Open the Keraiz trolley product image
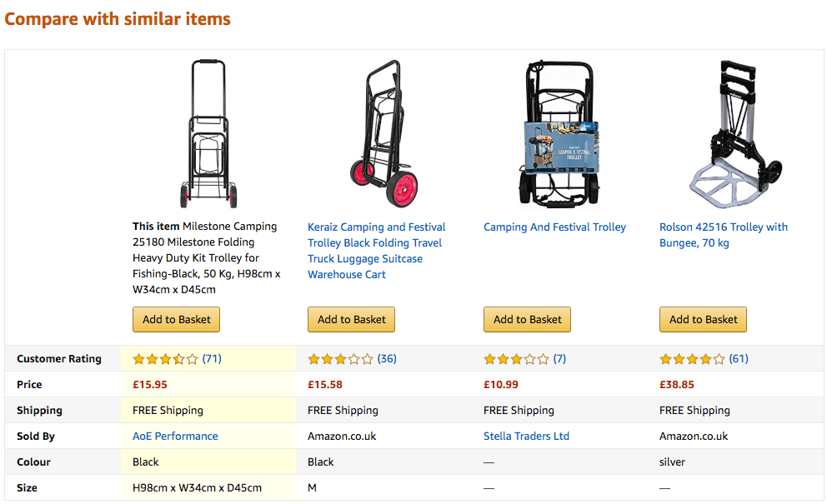 tap(384, 133)
